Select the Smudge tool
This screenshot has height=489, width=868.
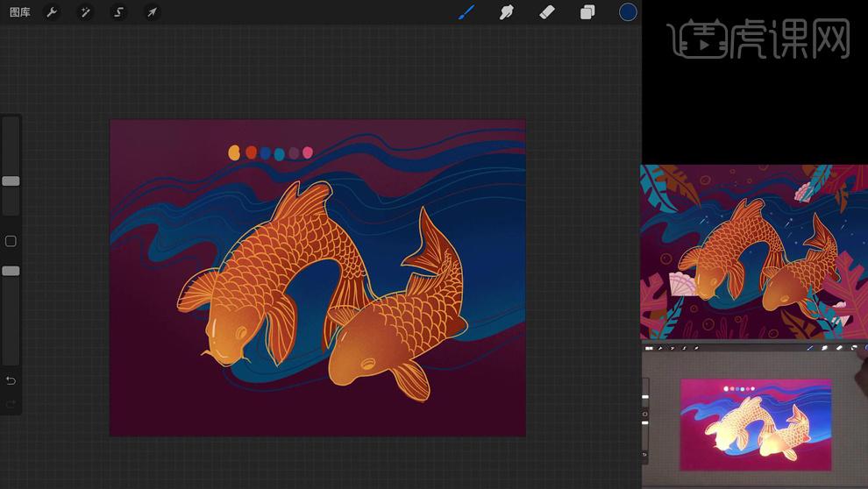506,12
